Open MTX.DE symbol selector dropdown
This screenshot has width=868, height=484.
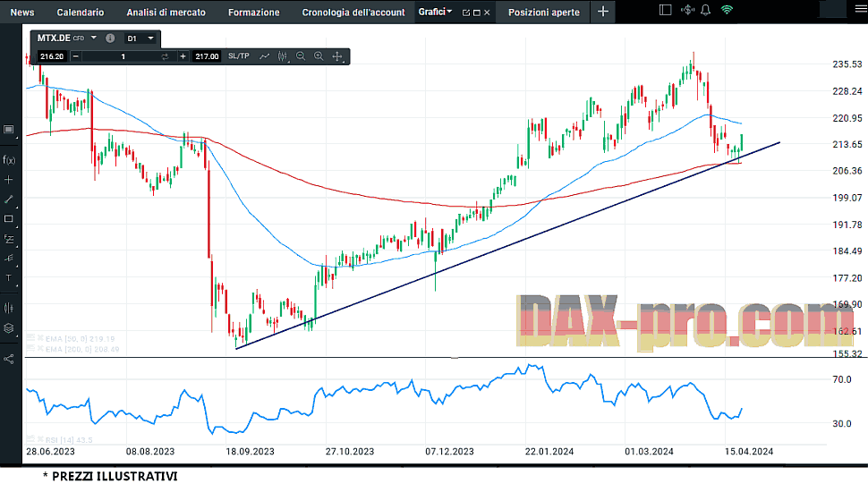pos(94,38)
